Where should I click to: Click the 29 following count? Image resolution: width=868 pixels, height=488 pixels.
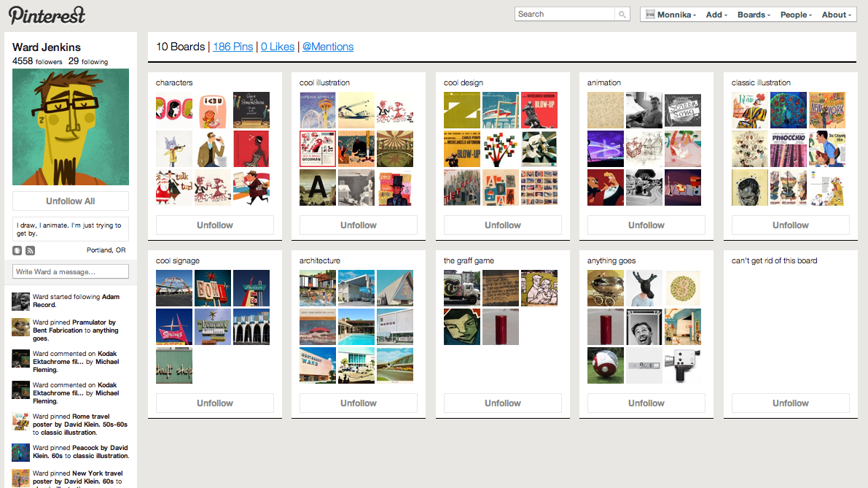pyautogui.click(x=88, y=61)
